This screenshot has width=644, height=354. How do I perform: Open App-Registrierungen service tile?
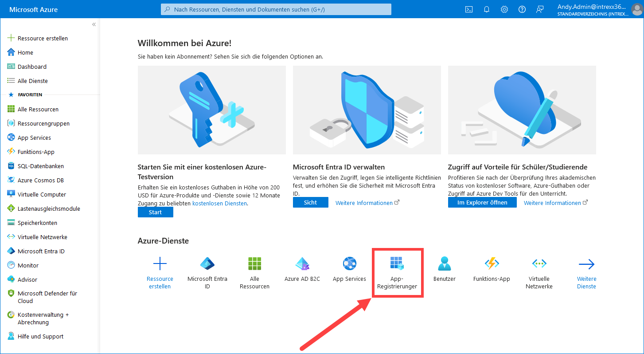(x=397, y=273)
